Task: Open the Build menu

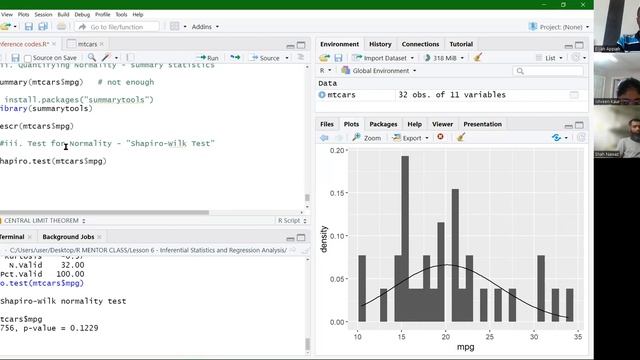Action: (x=63, y=14)
